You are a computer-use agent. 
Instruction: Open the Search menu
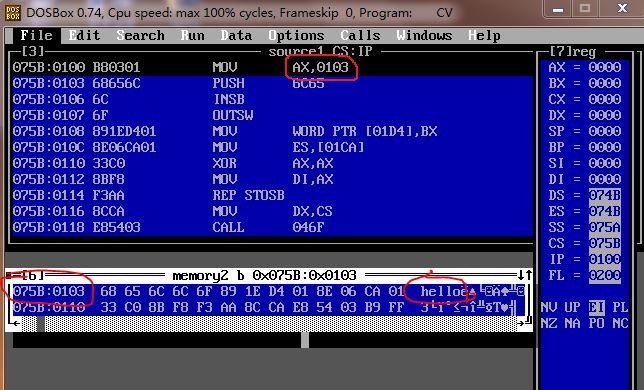[140, 35]
